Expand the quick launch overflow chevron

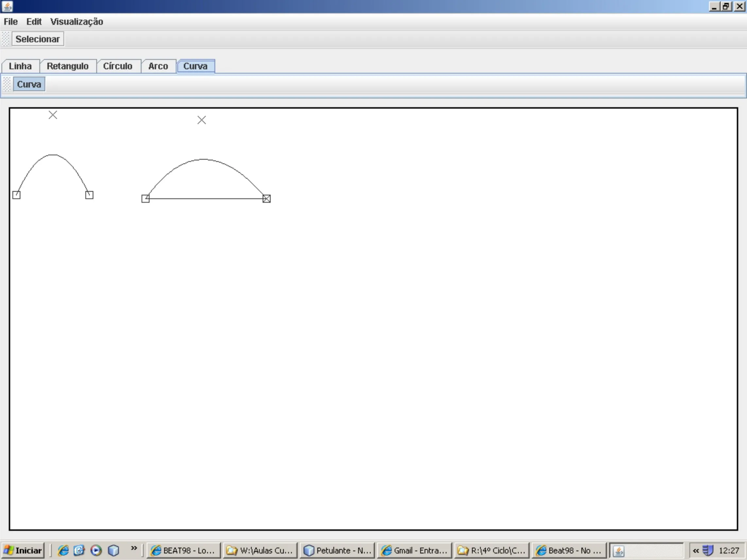coord(134,548)
